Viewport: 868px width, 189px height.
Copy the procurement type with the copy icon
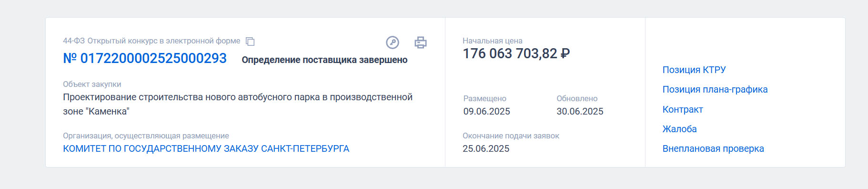tap(250, 42)
